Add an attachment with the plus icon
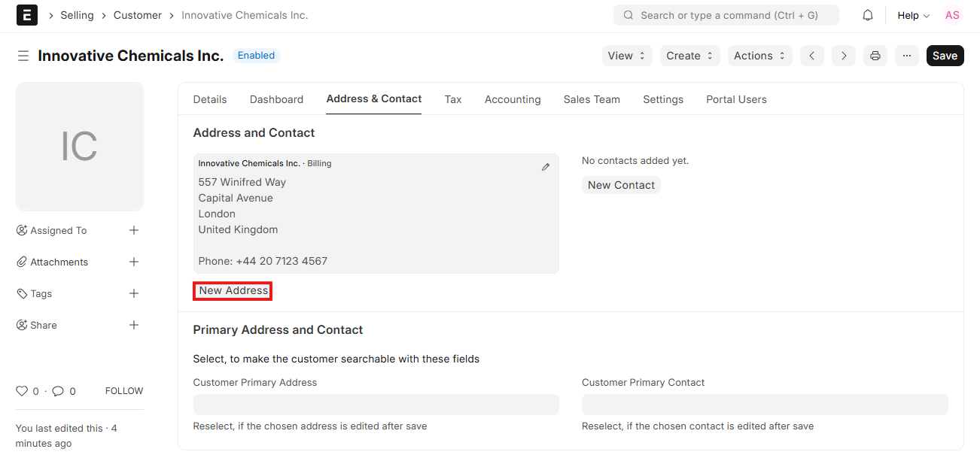 click(134, 262)
